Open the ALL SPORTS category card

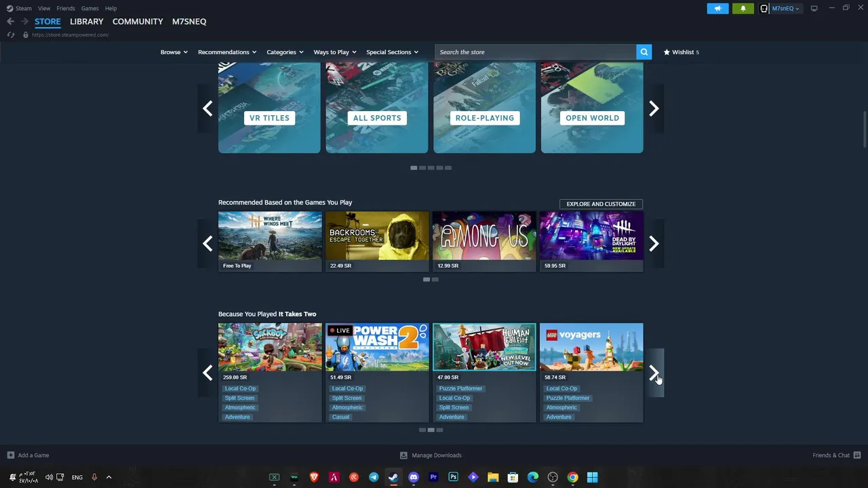(377, 108)
